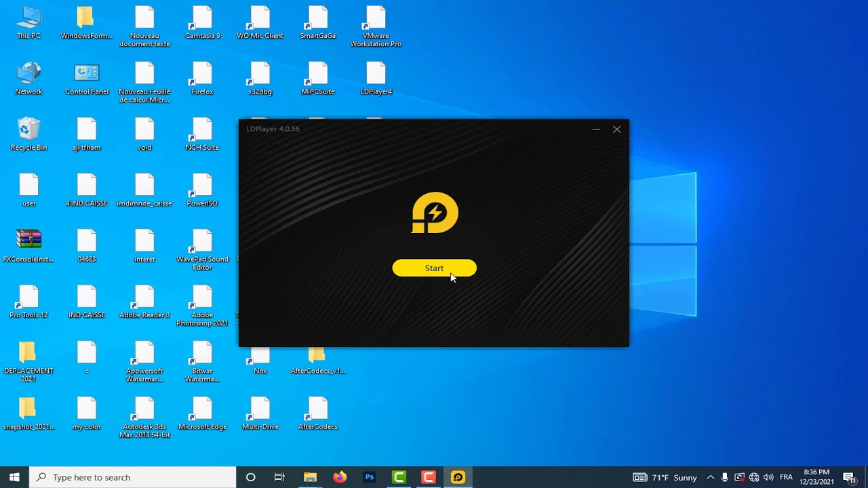This screenshot has width=868, height=488.
Task: Select the Network desktop icon
Action: click(28, 79)
